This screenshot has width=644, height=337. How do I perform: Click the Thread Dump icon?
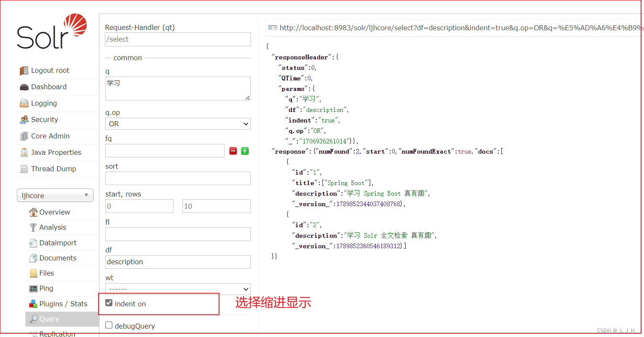24,169
